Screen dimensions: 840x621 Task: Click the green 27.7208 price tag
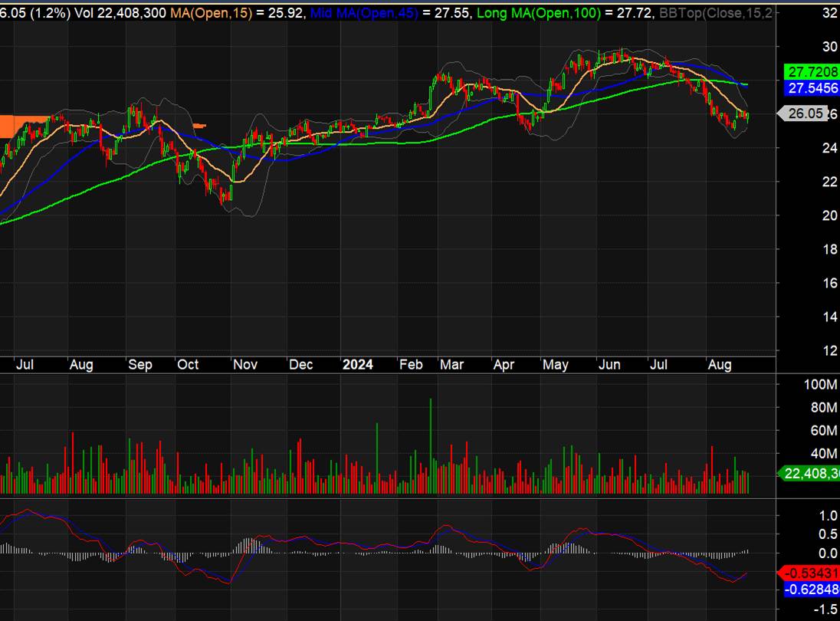click(x=812, y=72)
